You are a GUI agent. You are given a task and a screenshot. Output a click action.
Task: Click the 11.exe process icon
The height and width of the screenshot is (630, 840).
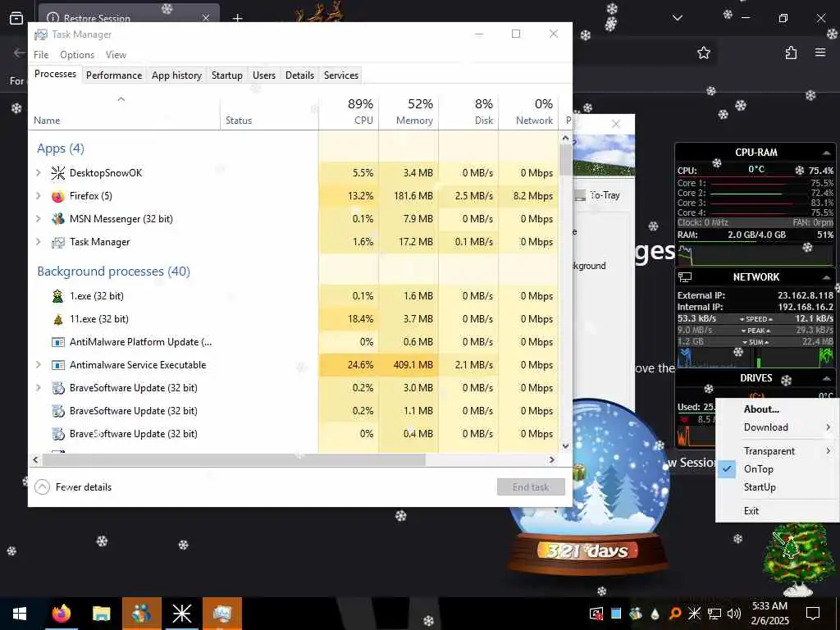(x=58, y=319)
